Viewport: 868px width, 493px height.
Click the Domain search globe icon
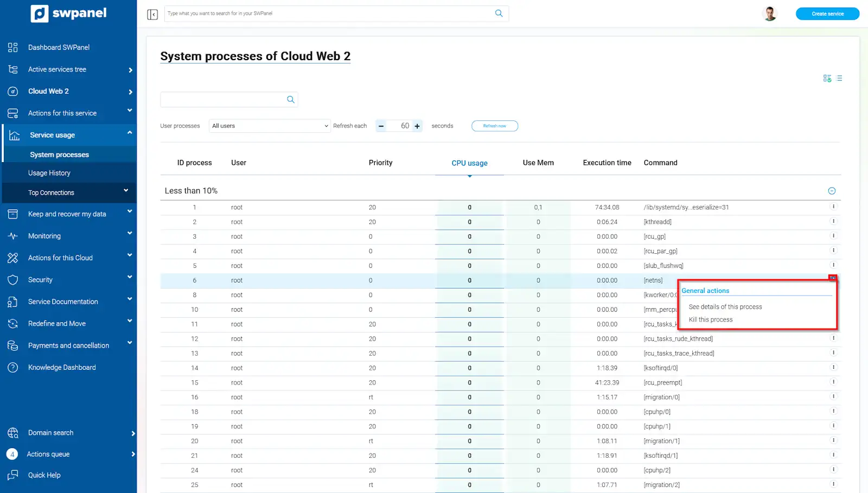[13, 433]
